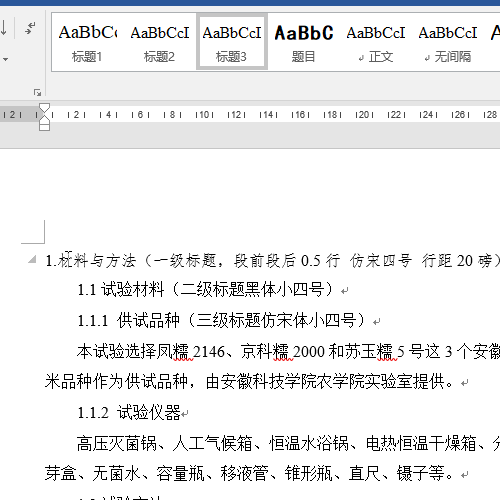Open the dropdown arrow below sort icon
500x500 pixels.
(5, 59)
